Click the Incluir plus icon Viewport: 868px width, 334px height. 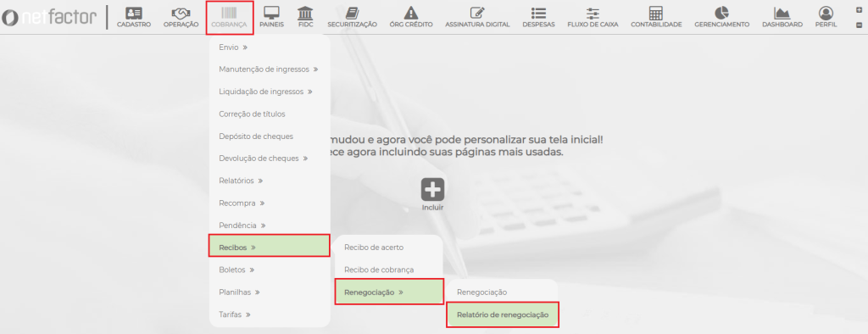coord(432,189)
